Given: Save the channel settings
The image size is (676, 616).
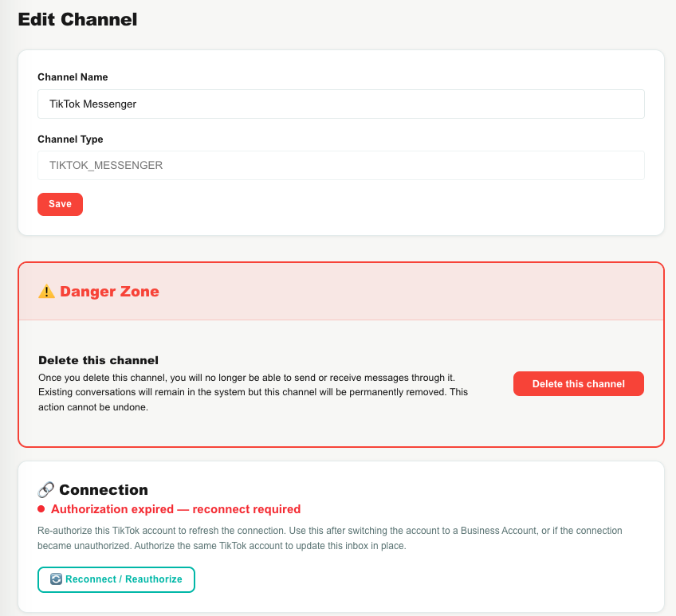Looking at the screenshot, I should click(60, 204).
